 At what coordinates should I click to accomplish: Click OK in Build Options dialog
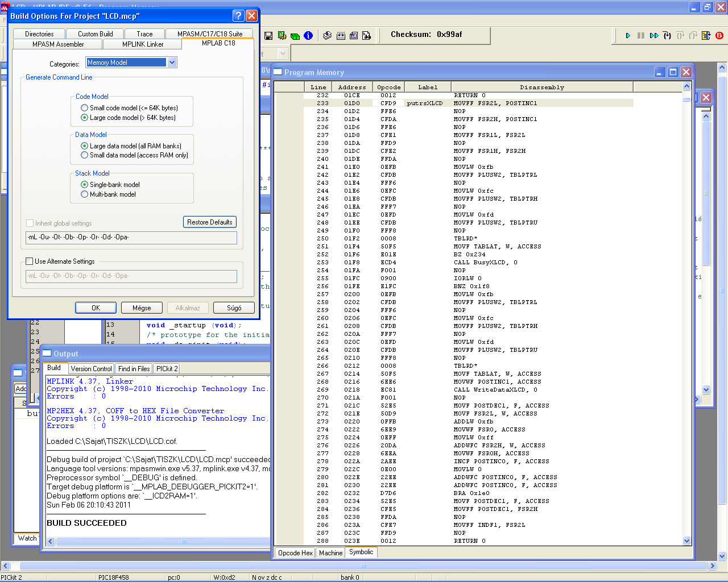coord(96,308)
